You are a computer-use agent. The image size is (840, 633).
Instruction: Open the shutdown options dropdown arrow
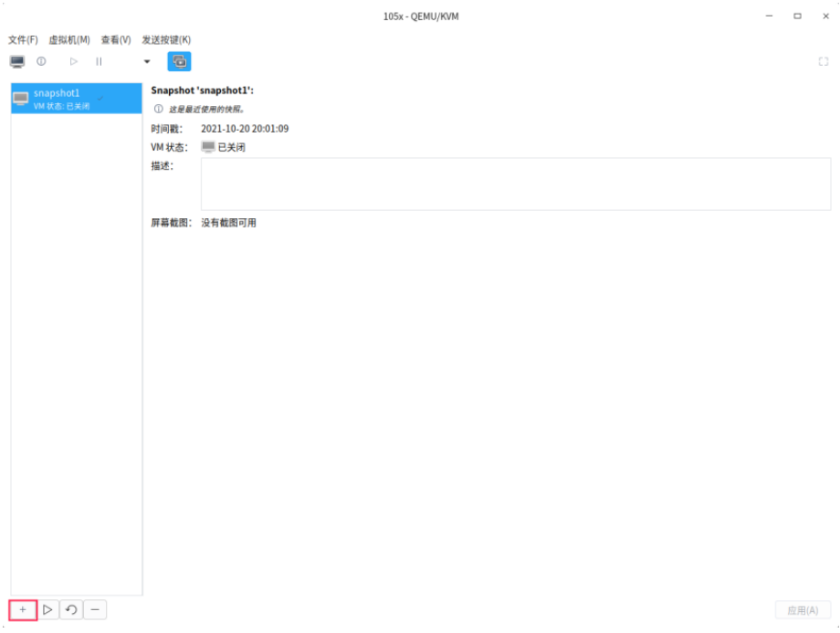[x=147, y=61]
